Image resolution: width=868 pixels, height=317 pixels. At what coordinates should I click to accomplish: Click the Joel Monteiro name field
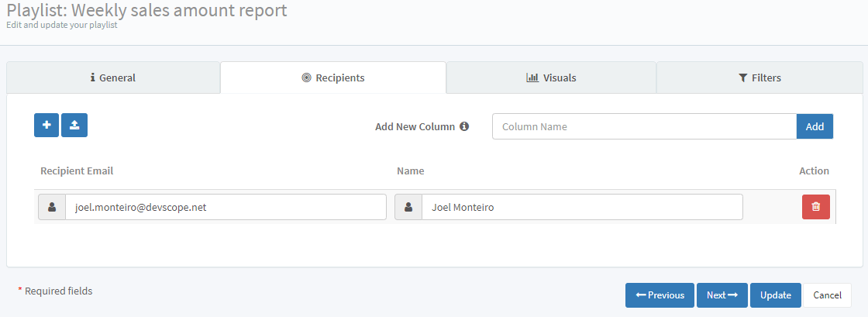pos(582,207)
